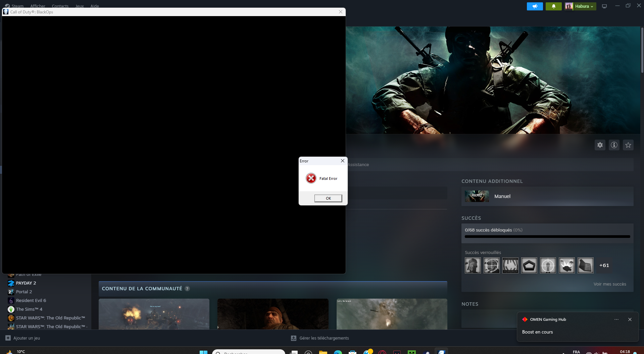
Task: Open the Aide menu
Action: click(x=95, y=6)
